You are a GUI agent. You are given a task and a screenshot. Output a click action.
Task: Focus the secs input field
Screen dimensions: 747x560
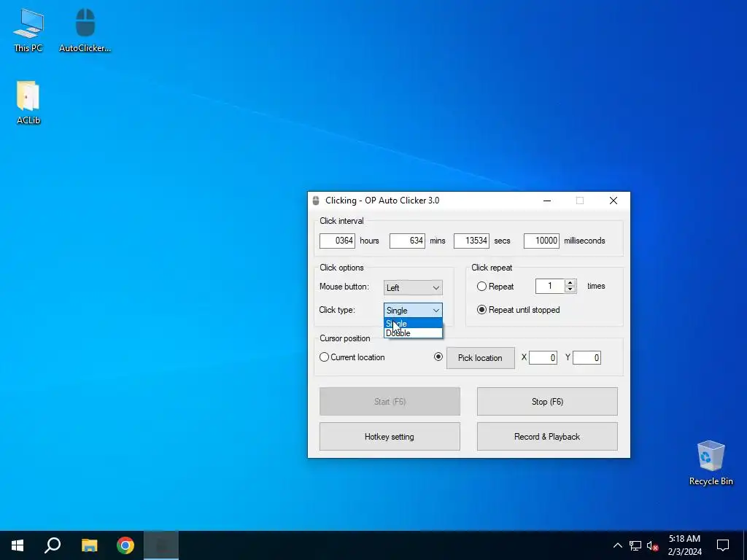pyautogui.click(x=472, y=241)
